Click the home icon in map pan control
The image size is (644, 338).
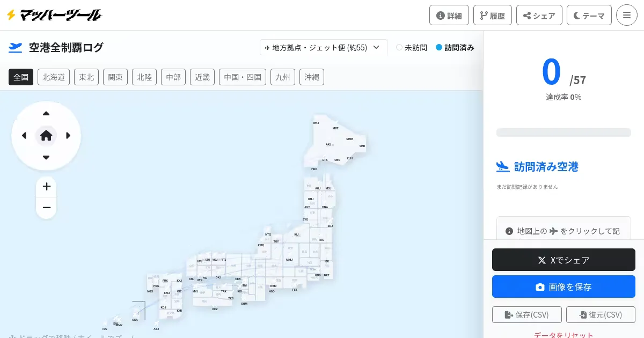(x=46, y=136)
